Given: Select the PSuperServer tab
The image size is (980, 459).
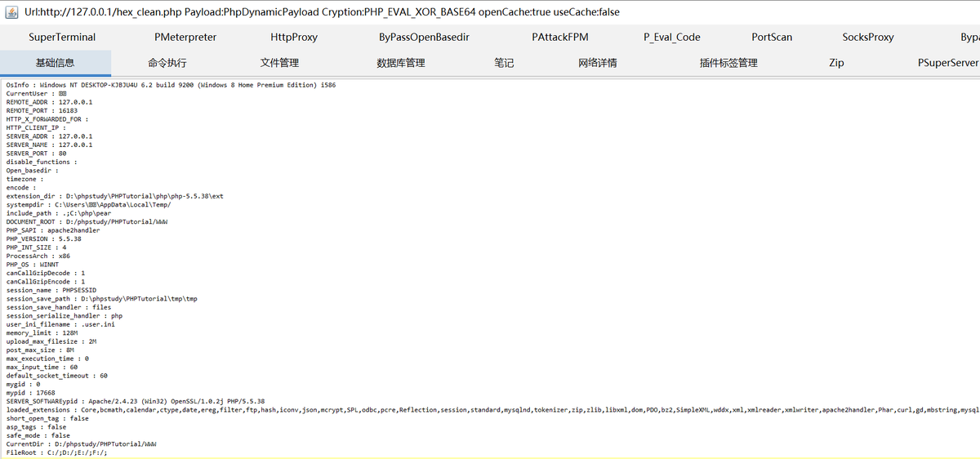Looking at the screenshot, I should [x=948, y=63].
